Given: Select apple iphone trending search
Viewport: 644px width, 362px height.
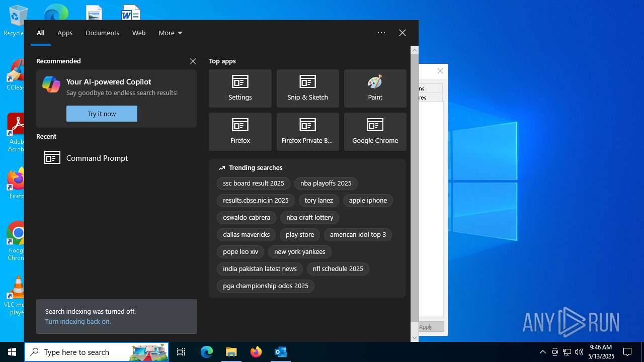Looking at the screenshot, I should (x=368, y=200).
